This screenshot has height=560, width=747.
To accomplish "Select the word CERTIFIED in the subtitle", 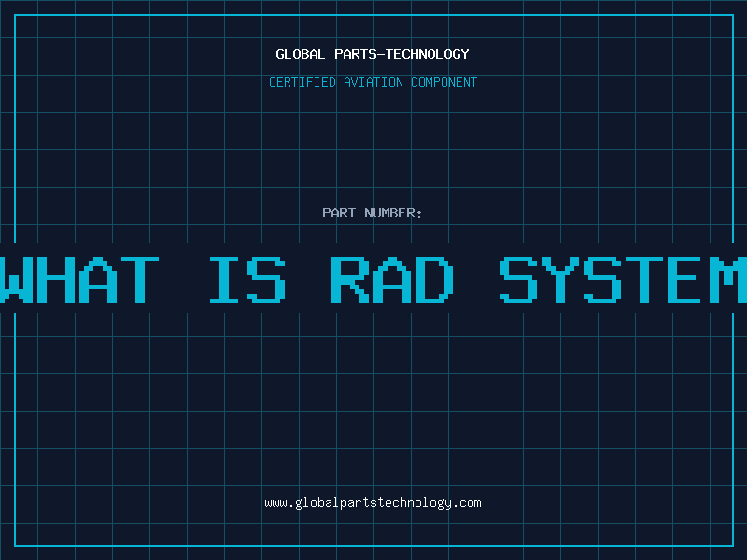I will point(303,82).
